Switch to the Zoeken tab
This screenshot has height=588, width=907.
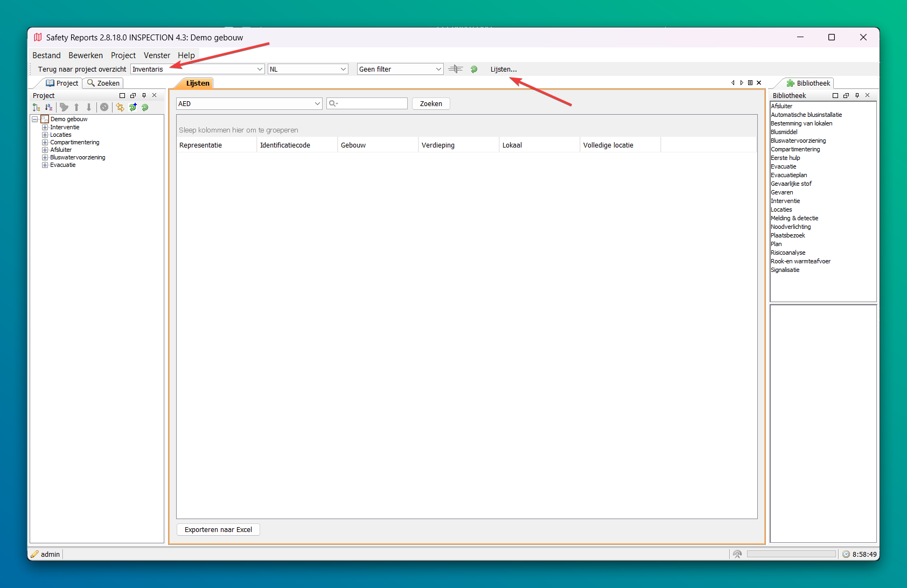[103, 83]
